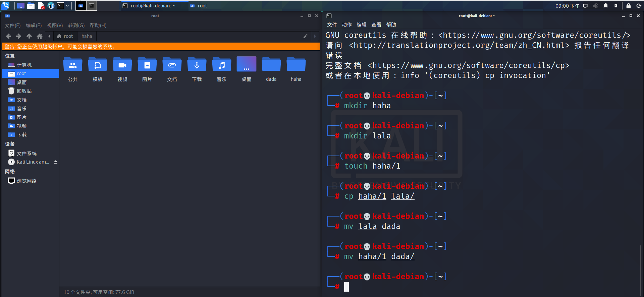The width and height of the screenshot is (644, 297).
Task: Switch to the first workspace thumbnail
Action: point(81,6)
